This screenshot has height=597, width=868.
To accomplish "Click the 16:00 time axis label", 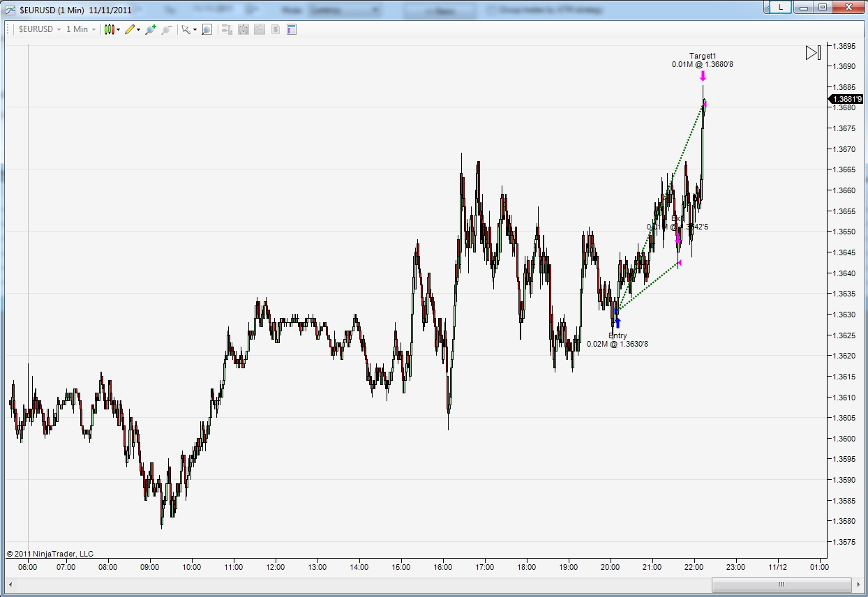I will click(443, 567).
